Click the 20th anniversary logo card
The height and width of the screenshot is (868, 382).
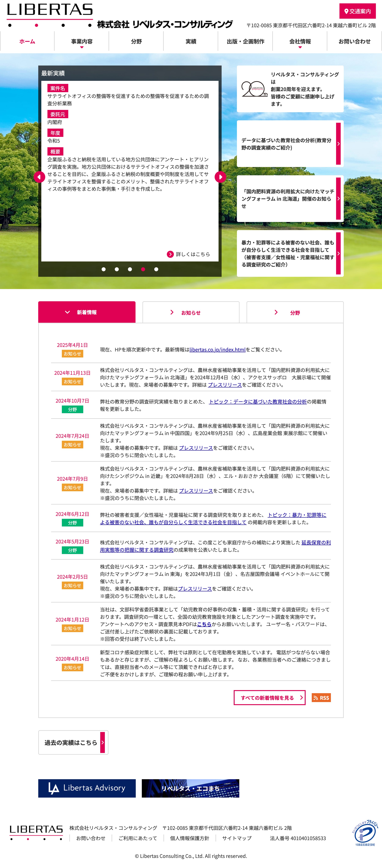[x=290, y=89]
